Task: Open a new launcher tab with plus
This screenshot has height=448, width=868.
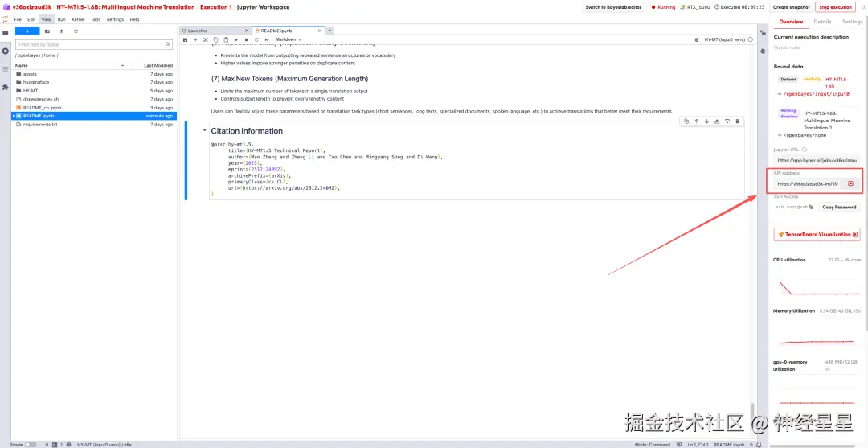Action: click(x=330, y=31)
